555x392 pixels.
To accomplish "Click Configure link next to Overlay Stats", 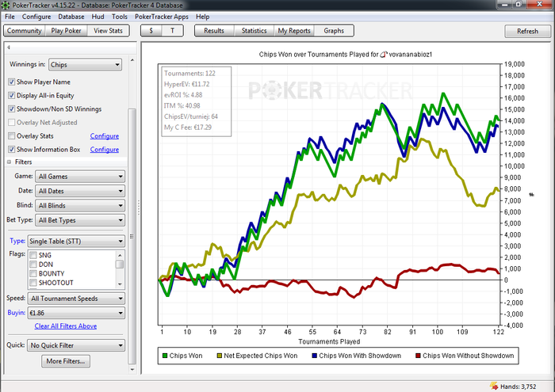I will pyautogui.click(x=105, y=136).
